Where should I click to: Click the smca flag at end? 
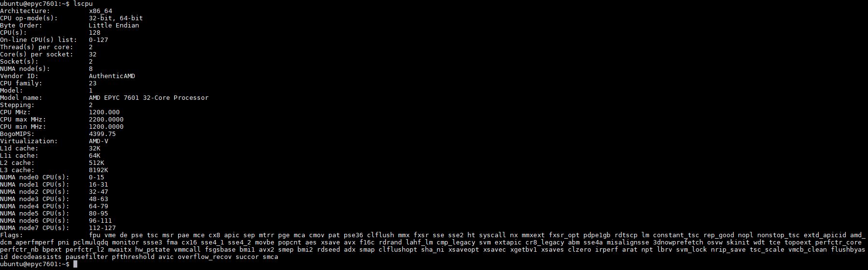[270, 257]
